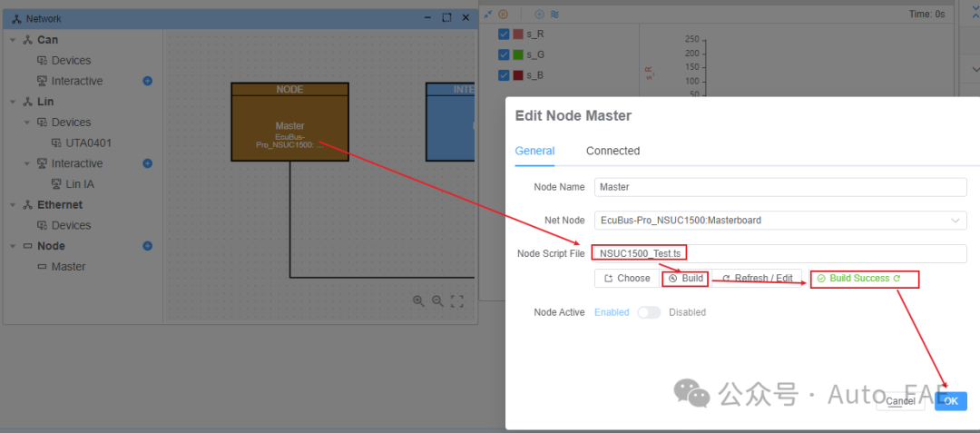Fit the network diagram to view
The image size is (980, 433).
(x=456, y=301)
